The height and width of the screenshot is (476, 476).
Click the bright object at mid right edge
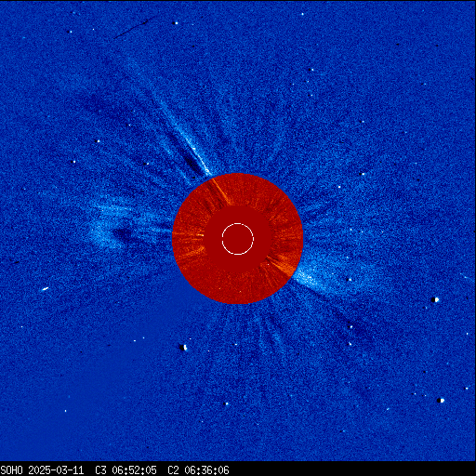tap(435, 299)
